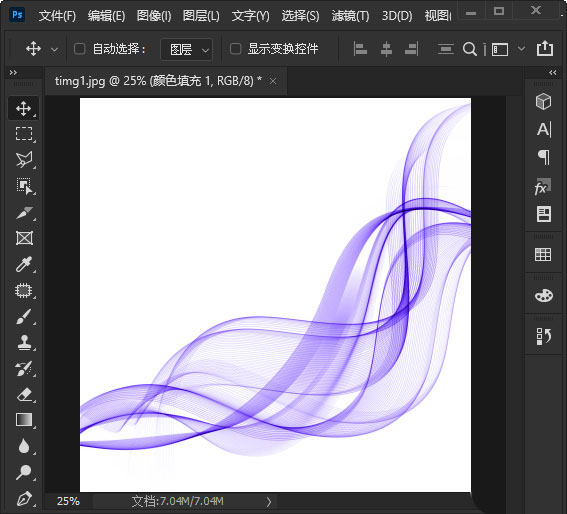Enable the 显示变换控件 checkbox

click(x=235, y=49)
